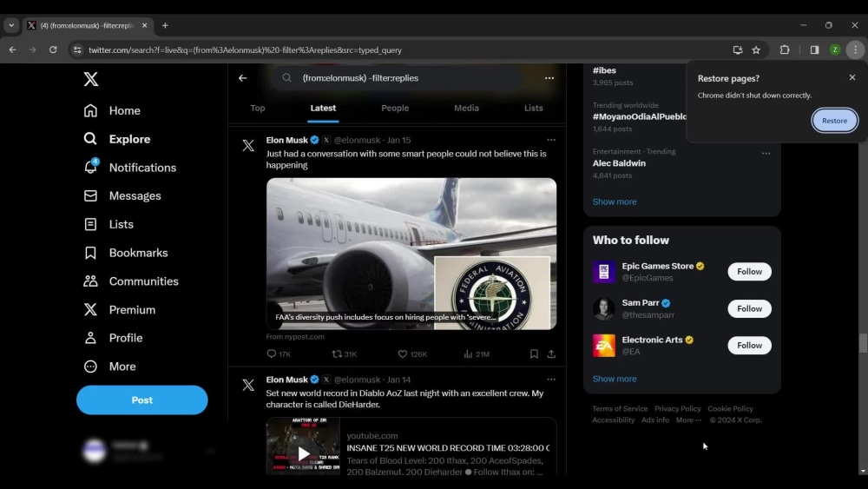Go back with the search page arrow
The width and height of the screenshot is (868, 489).
(242, 78)
